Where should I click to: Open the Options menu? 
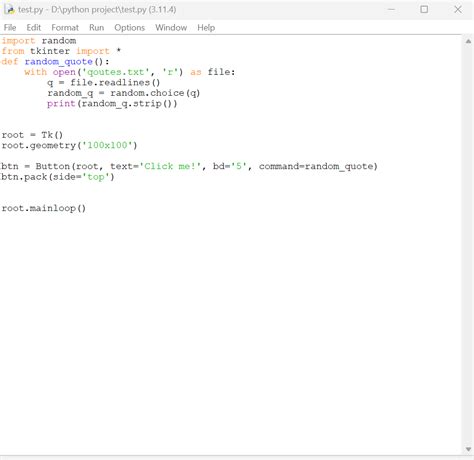(129, 28)
